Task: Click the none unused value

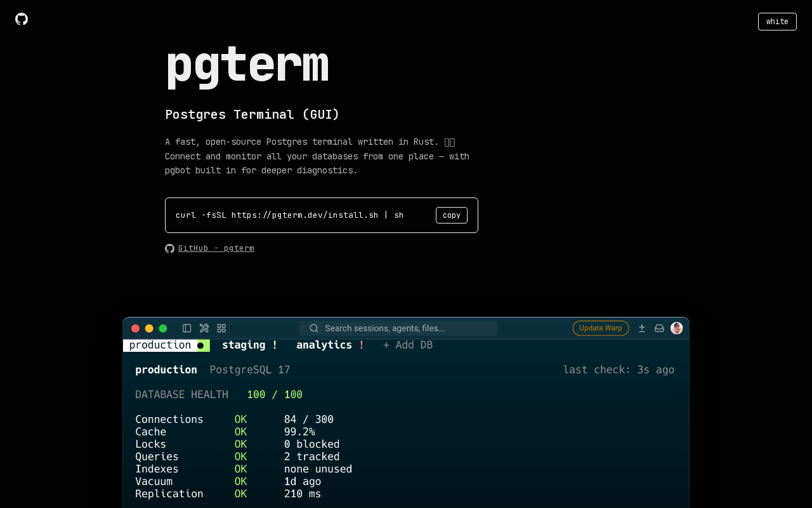Action: 318,469
